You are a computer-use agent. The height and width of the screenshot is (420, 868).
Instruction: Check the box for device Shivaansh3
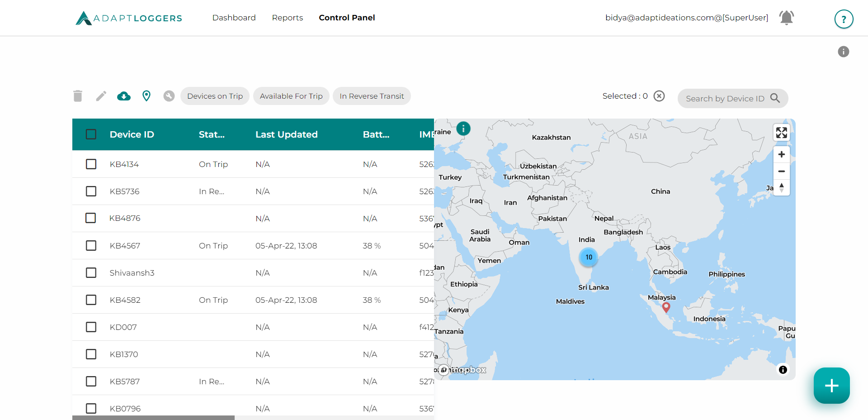coord(91,272)
